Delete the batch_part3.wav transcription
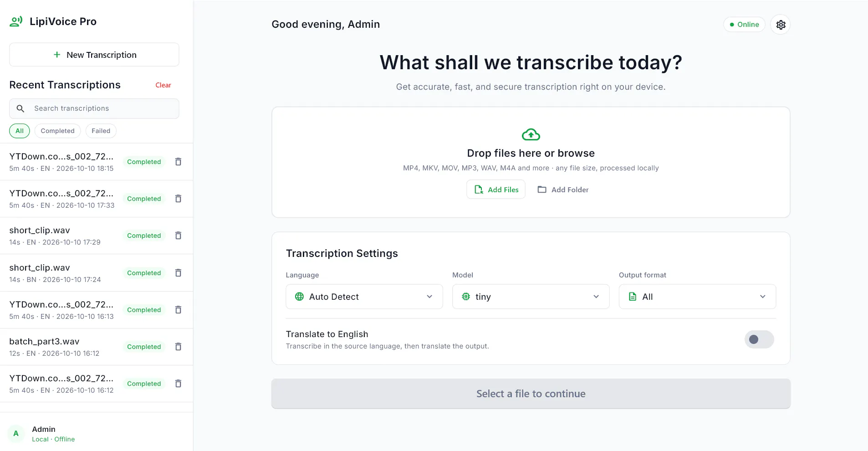Viewport: 868px width, 451px height. 178,347
